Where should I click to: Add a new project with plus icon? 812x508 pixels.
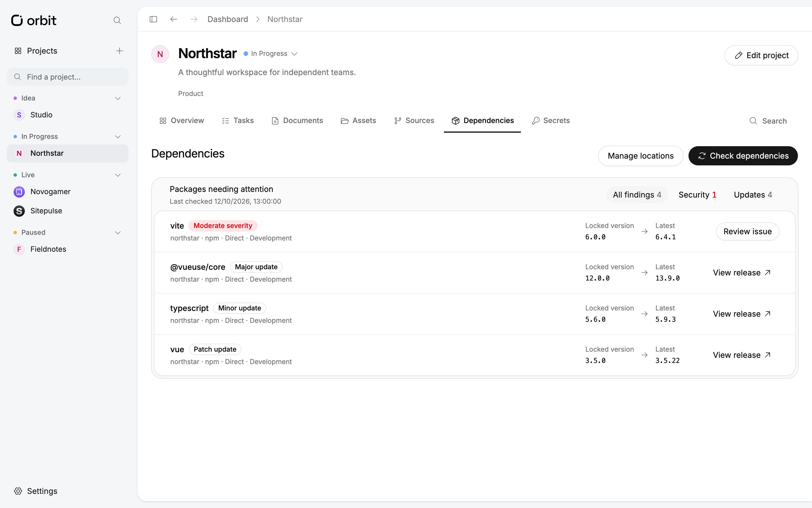[x=120, y=51]
